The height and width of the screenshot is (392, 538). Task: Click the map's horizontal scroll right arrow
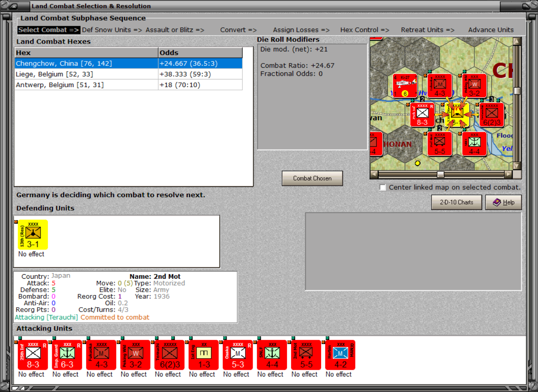coord(508,174)
